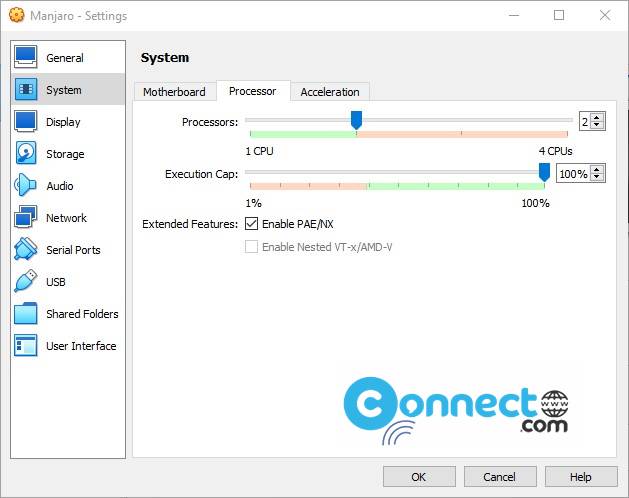Click the Processors slider handle
The width and height of the screenshot is (629, 498).
(356, 120)
